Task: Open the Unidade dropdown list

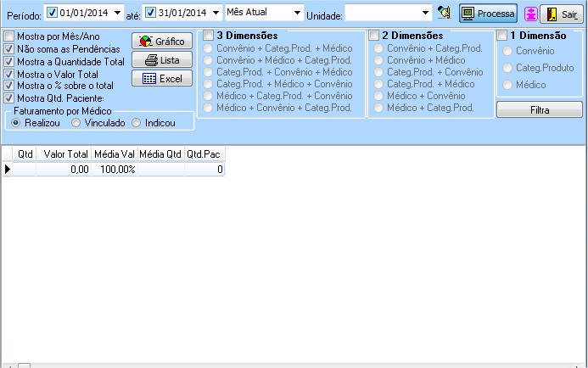Action: click(x=425, y=13)
